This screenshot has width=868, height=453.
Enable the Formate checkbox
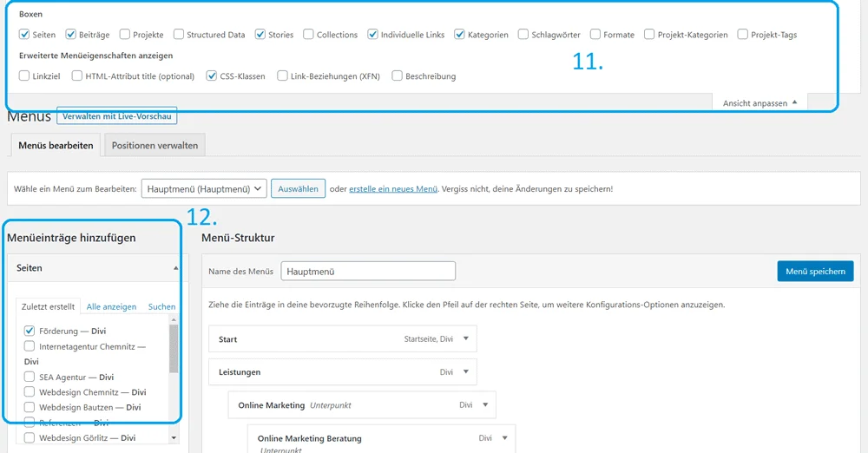[595, 35]
